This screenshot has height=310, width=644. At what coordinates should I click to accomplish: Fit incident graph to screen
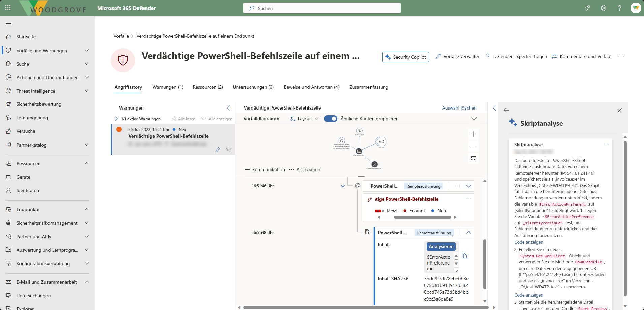pos(473,158)
